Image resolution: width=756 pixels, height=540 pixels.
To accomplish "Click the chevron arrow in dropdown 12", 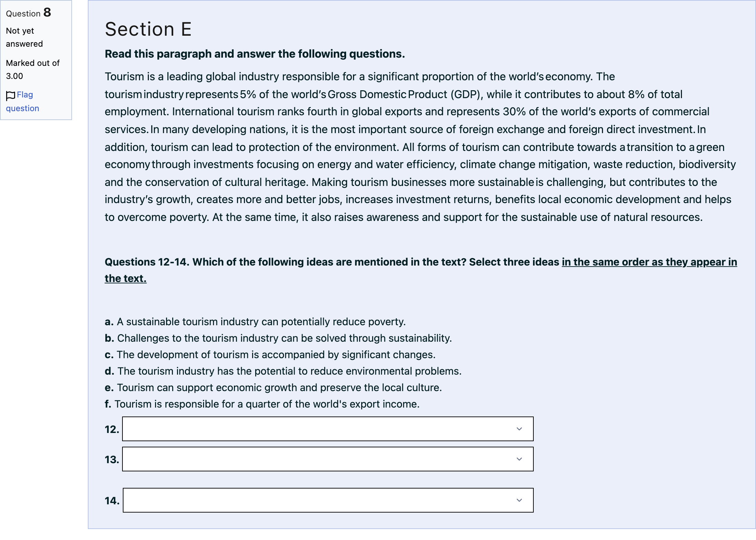I will [519, 429].
